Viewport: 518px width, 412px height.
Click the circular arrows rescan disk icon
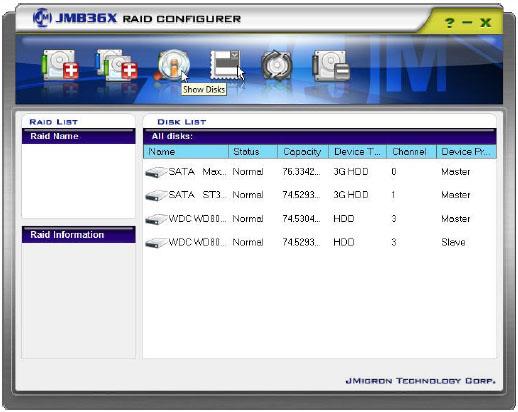click(x=276, y=65)
